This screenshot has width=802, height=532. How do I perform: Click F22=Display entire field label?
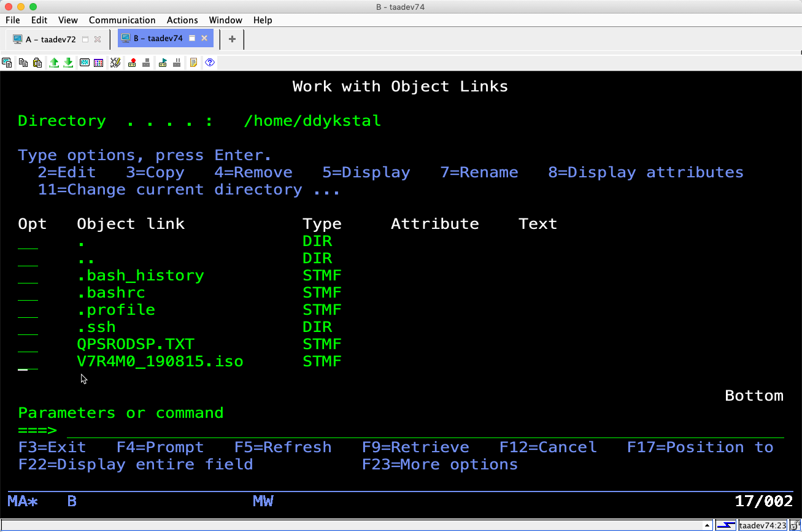point(136,465)
